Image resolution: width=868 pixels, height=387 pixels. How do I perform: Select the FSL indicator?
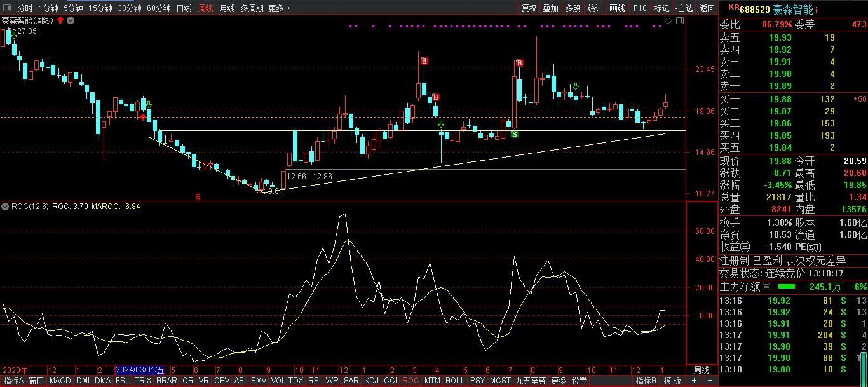click(122, 381)
